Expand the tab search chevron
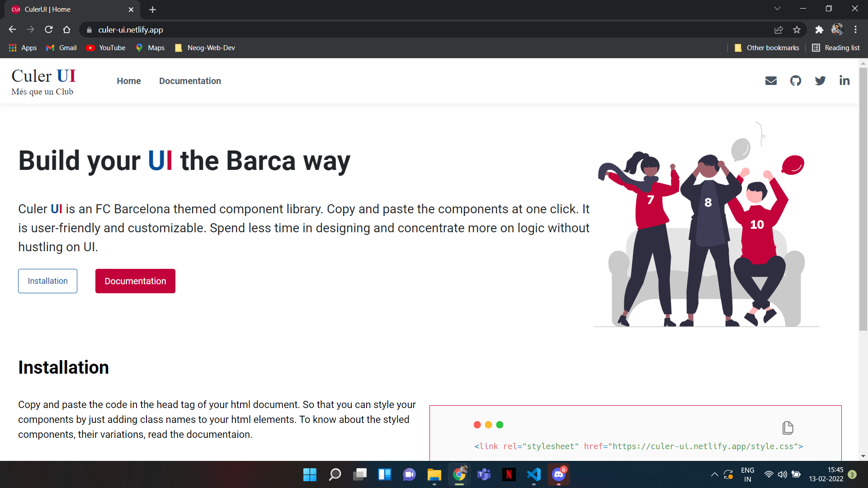The image size is (868, 488). (x=777, y=9)
